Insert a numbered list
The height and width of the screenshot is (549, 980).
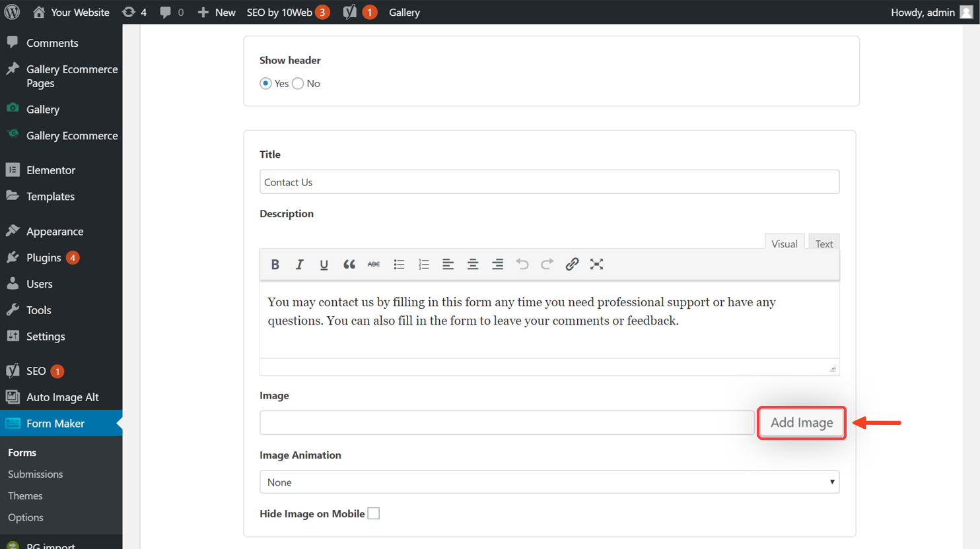pos(423,264)
